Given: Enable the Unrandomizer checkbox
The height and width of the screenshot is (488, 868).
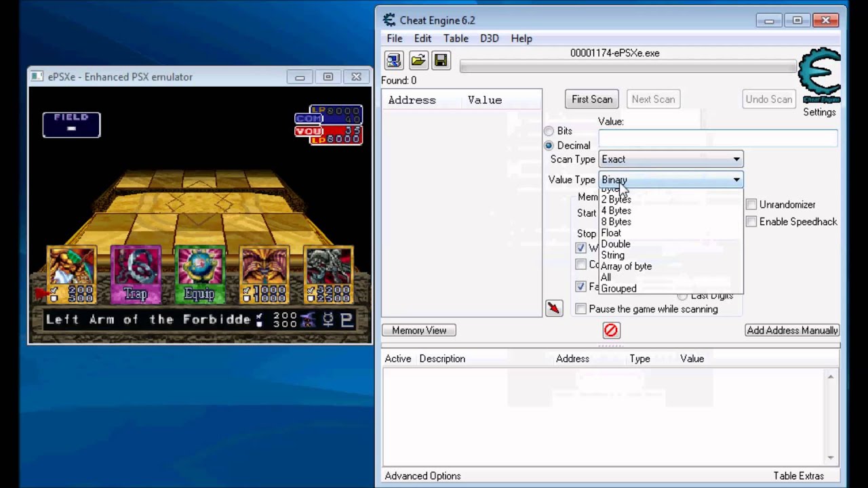Looking at the screenshot, I should [751, 205].
